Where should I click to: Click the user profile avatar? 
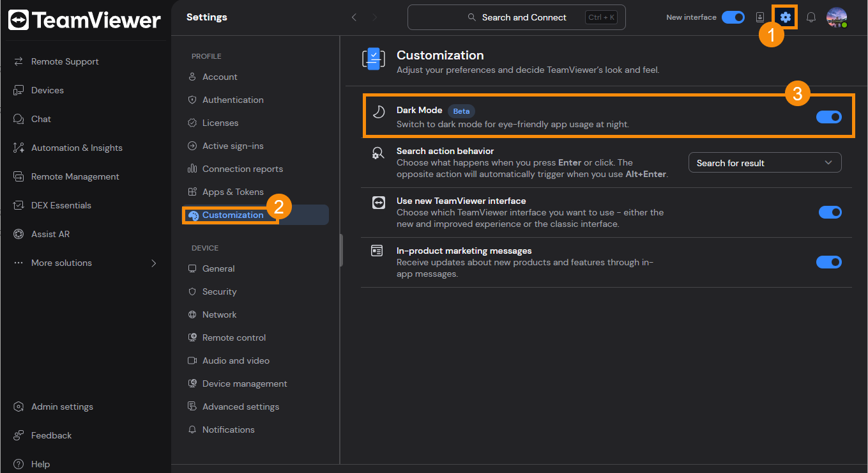pyautogui.click(x=837, y=17)
